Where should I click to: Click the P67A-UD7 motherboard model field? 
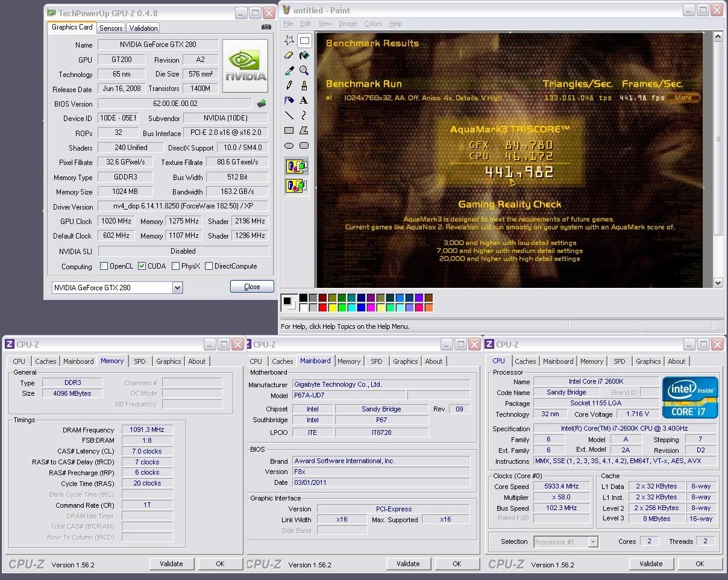[x=348, y=395]
